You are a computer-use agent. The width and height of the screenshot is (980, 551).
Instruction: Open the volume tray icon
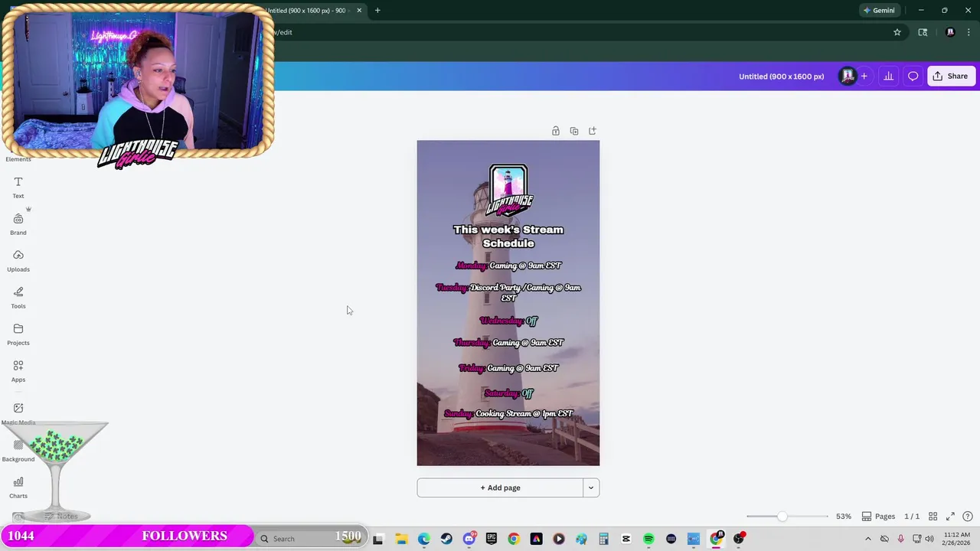click(929, 539)
